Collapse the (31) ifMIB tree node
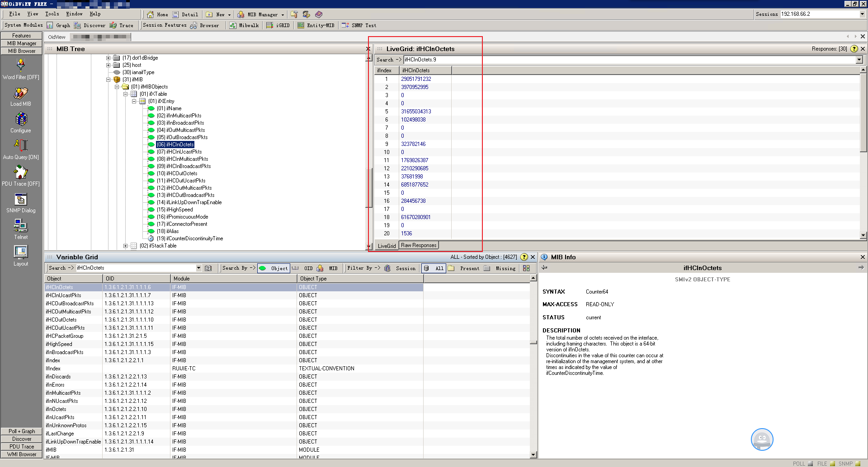The height and width of the screenshot is (467, 868). pyautogui.click(x=108, y=79)
